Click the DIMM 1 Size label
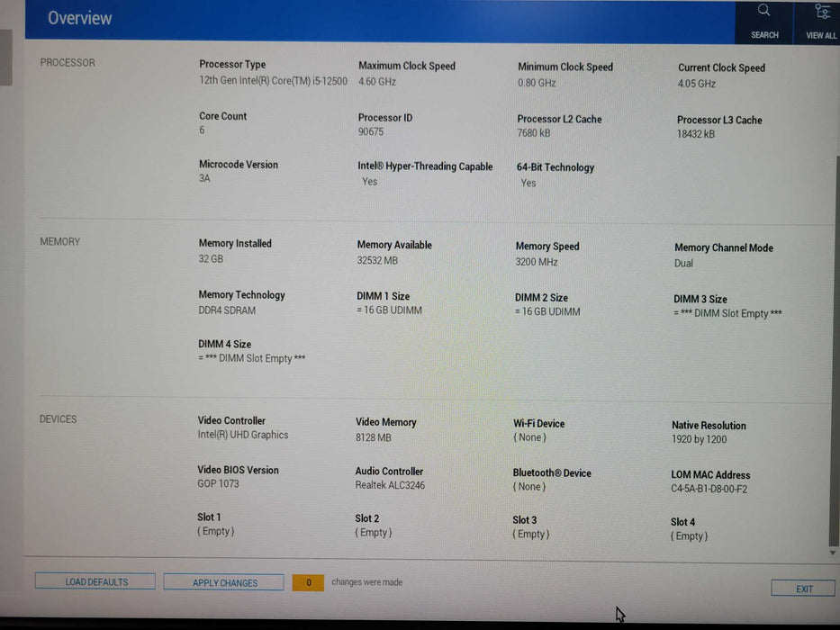The image size is (840, 630). [x=383, y=296]
